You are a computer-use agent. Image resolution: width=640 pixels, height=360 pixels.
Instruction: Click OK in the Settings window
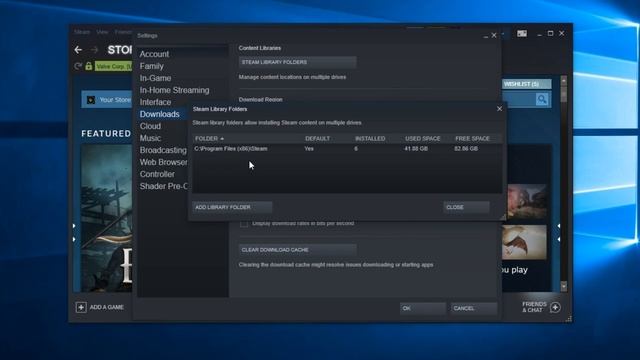422,308
